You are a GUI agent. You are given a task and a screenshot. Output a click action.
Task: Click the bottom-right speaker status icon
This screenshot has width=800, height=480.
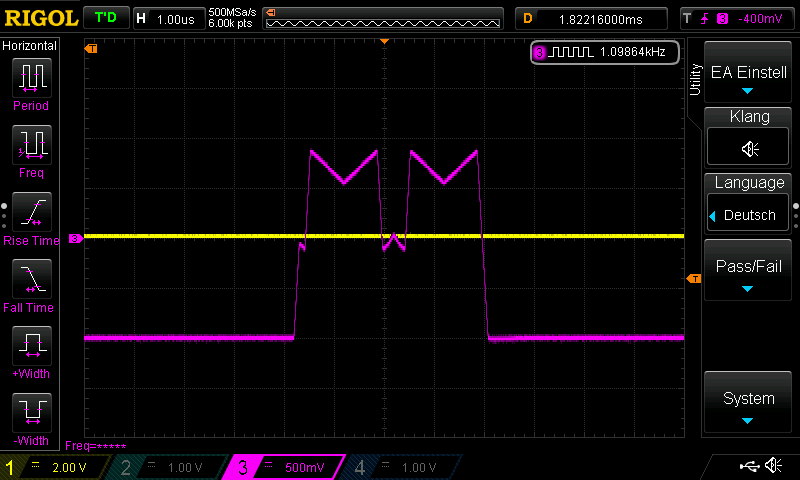(773, 465)
